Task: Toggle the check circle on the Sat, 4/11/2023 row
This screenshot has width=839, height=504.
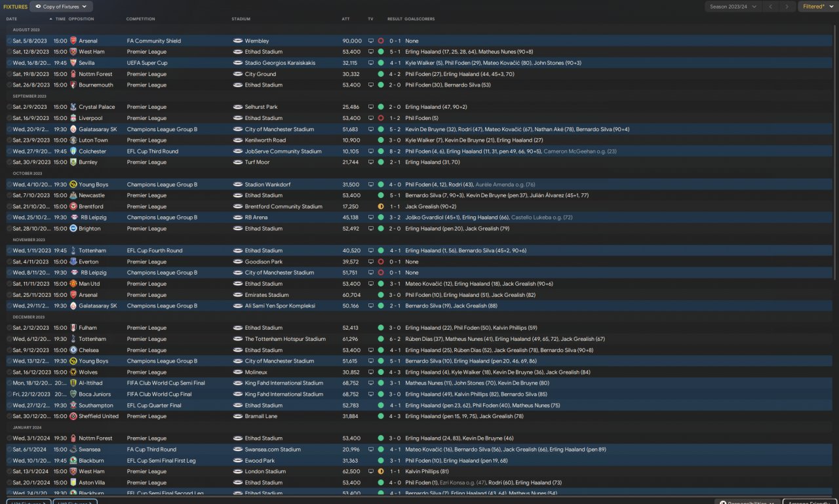Action: 9,262
